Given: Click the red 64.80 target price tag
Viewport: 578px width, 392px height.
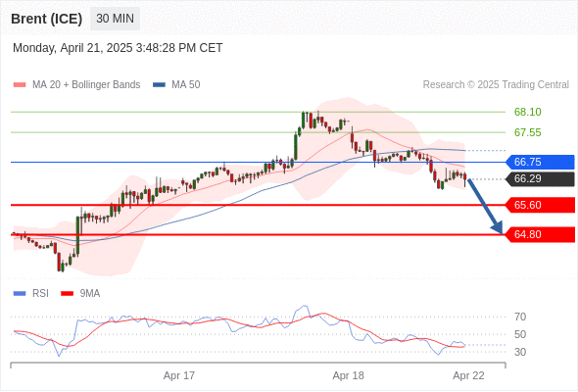Looking at the screenshot, I should tap(540, 234).
